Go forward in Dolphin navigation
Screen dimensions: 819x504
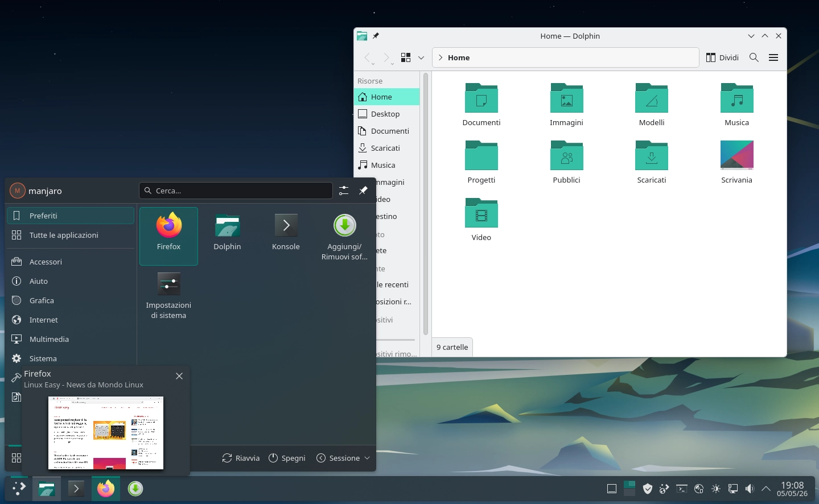click(387, 57)
